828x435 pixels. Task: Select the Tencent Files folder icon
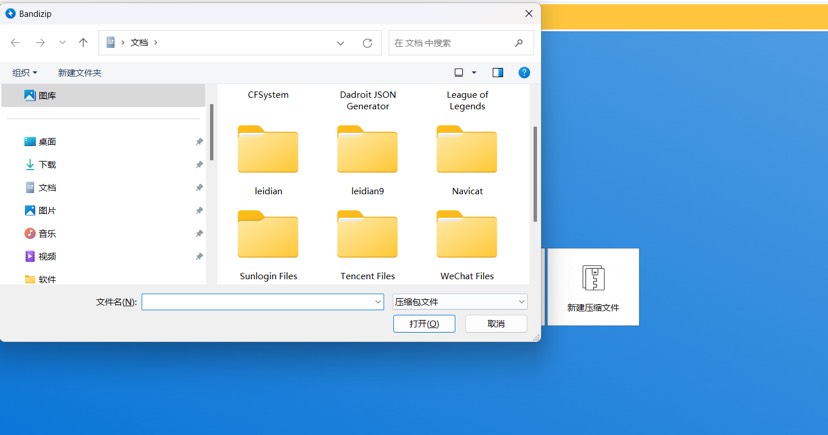368,234
